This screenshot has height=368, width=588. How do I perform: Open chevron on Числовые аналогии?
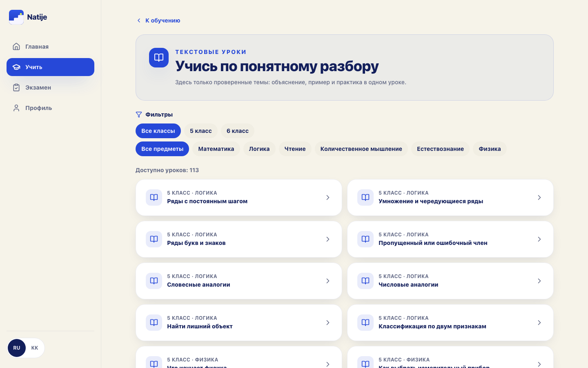(x=539, y=281)
